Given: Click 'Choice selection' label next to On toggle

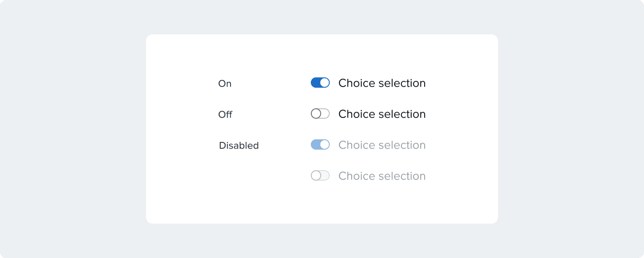Looking at the screenshot, I should click(382, 83).
